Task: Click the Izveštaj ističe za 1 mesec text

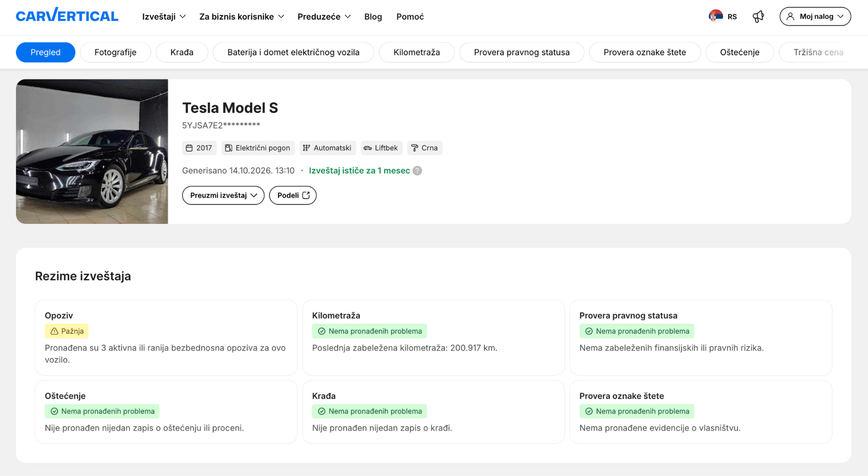Action: (360, 171)
